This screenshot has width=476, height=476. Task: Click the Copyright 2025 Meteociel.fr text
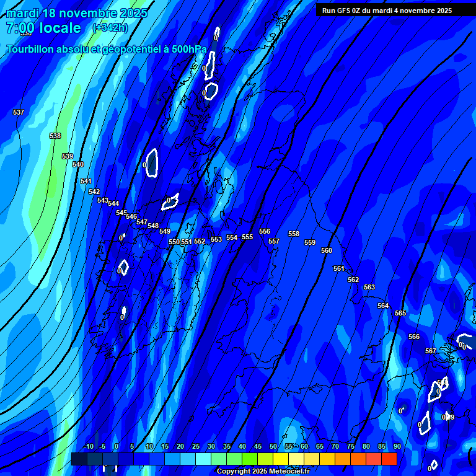(263, 471)
